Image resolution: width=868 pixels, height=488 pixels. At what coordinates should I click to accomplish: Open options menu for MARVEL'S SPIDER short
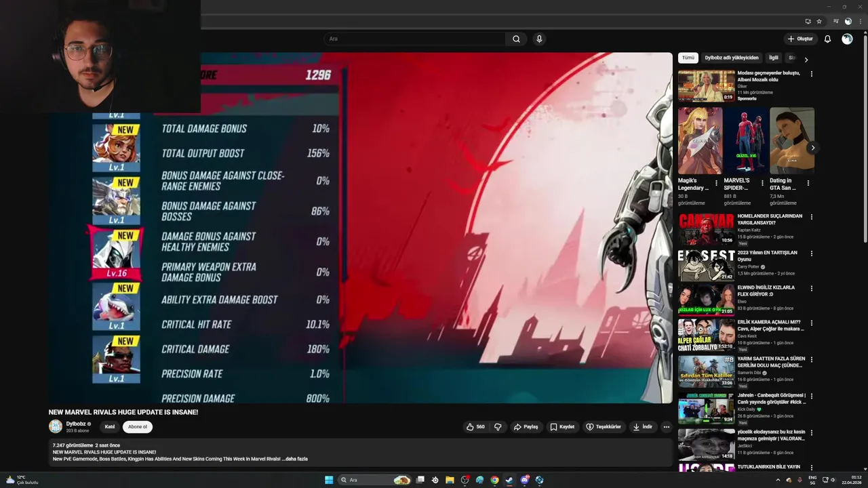[762, 183]
